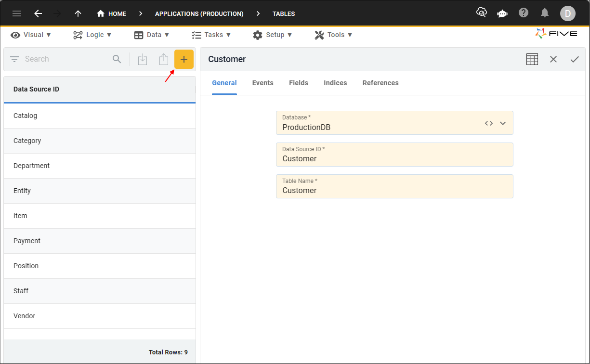Click the up arrow navigation icon
590x364 pixels.
coord(78,13)
